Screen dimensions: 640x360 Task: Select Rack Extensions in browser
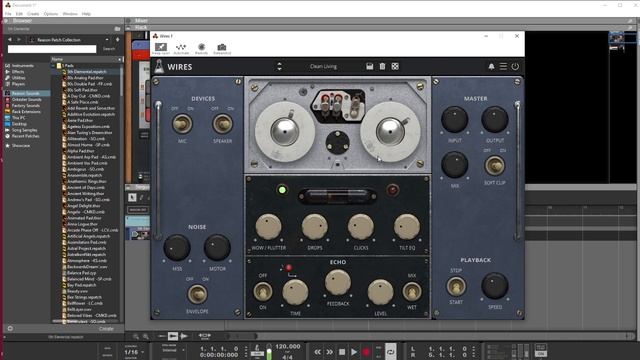(26, 111)
